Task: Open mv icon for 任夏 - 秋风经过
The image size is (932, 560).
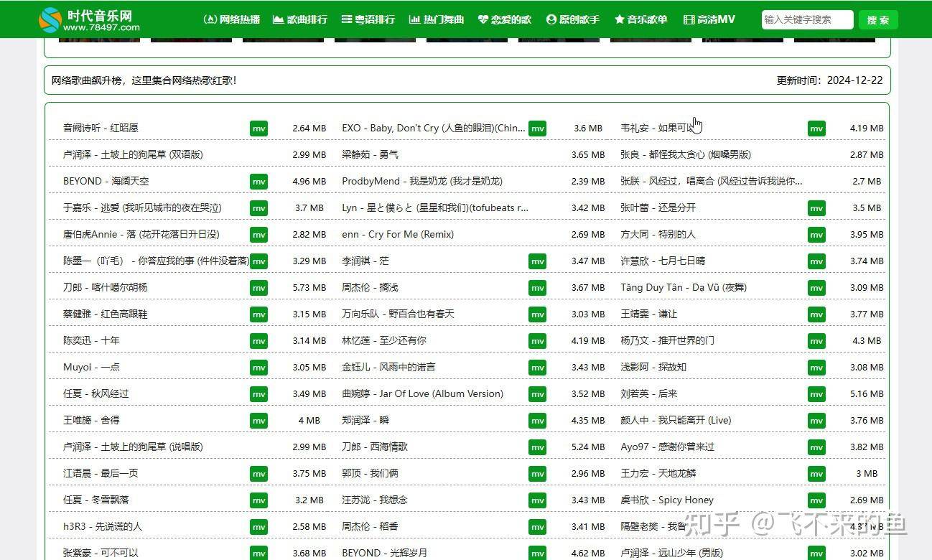Action: (x=258, y=394)
